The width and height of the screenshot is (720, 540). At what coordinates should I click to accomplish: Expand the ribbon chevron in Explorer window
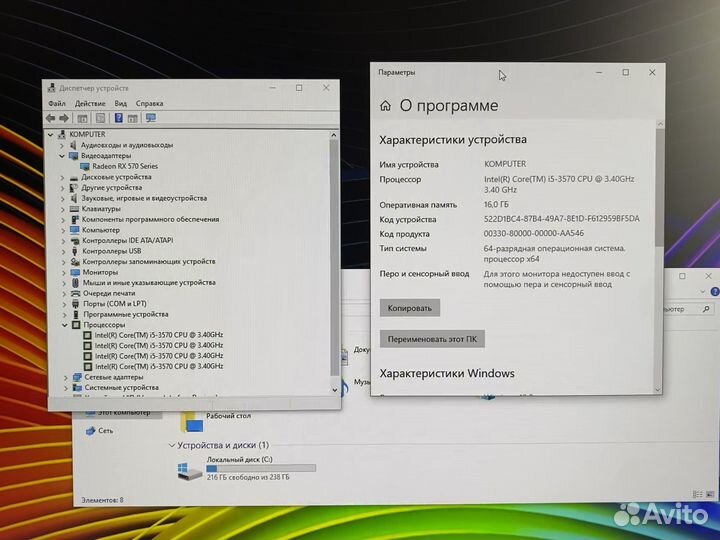tap(703, 292)
